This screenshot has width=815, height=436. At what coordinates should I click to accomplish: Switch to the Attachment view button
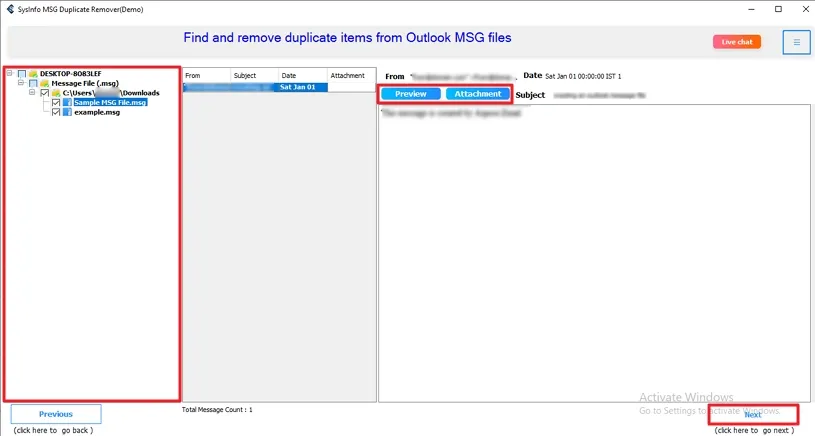478,94
